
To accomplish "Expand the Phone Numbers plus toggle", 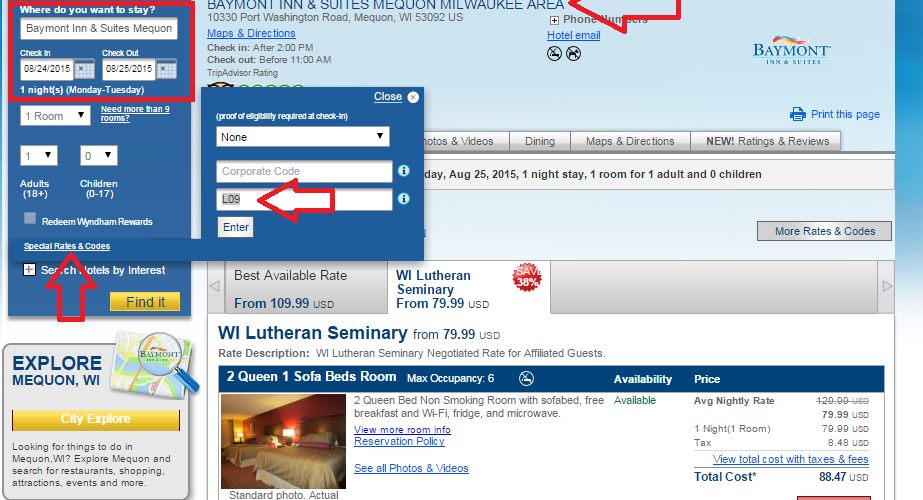I will 554,20.
